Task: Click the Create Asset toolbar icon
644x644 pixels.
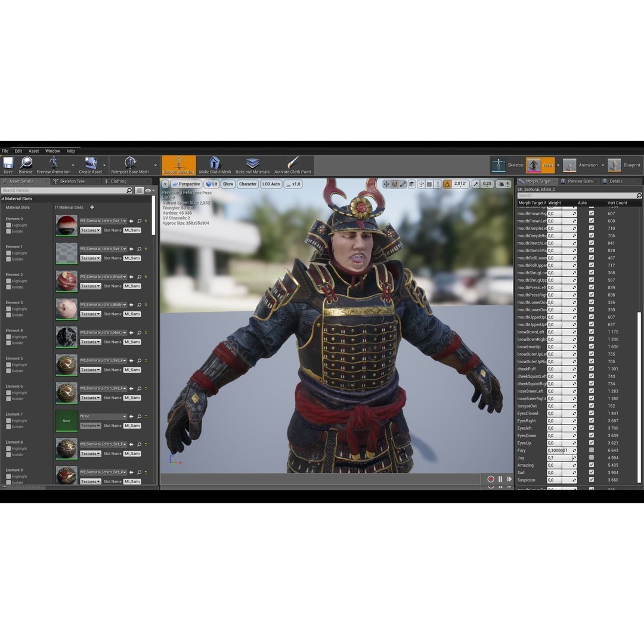Action: [91, 165]
